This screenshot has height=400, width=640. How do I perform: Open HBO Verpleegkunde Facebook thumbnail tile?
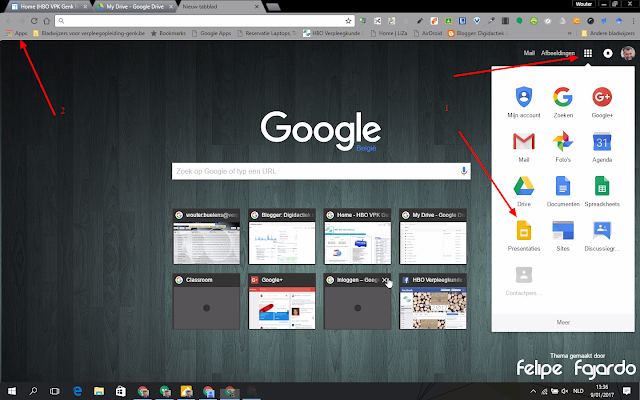[x=433, y=301]
